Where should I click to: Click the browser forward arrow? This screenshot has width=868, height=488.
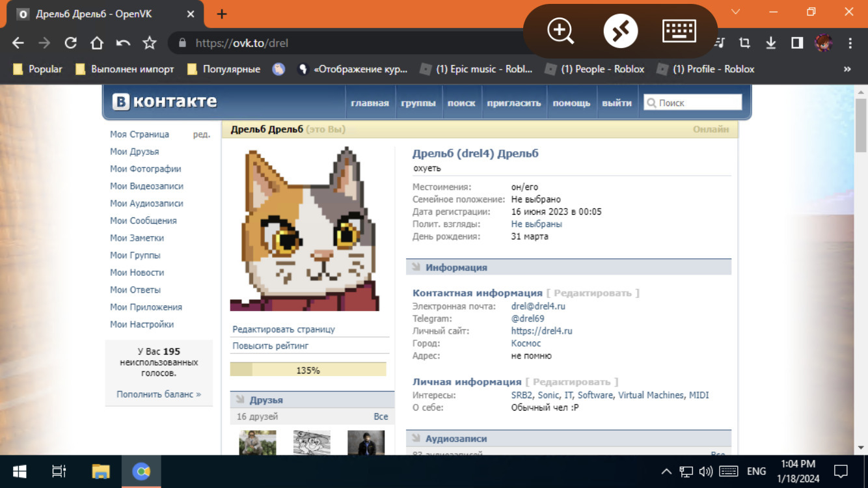[x=44, y=43]
